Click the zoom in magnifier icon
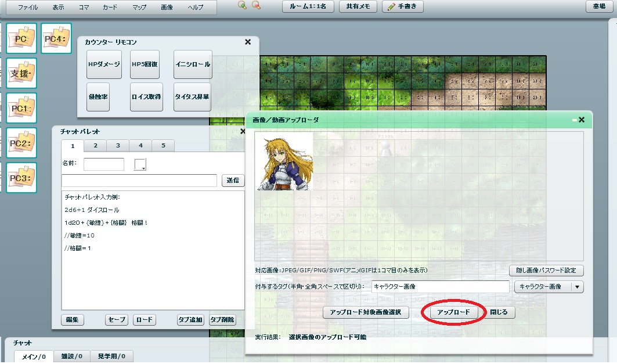 pos(242,5)
